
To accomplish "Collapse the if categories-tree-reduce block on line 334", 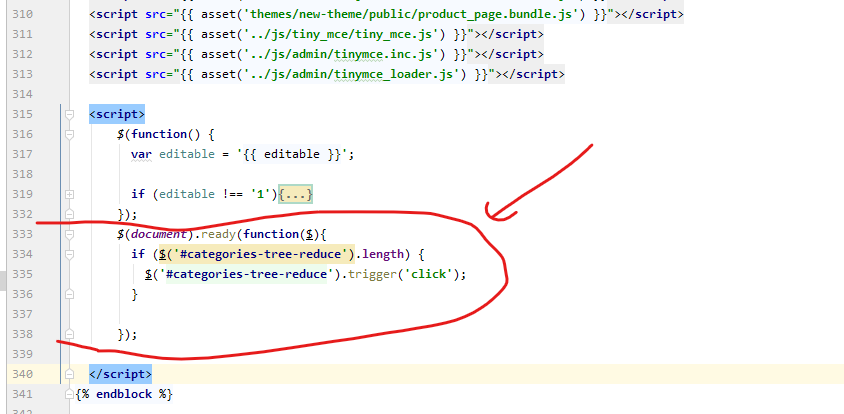I will [x=69, y=254].
